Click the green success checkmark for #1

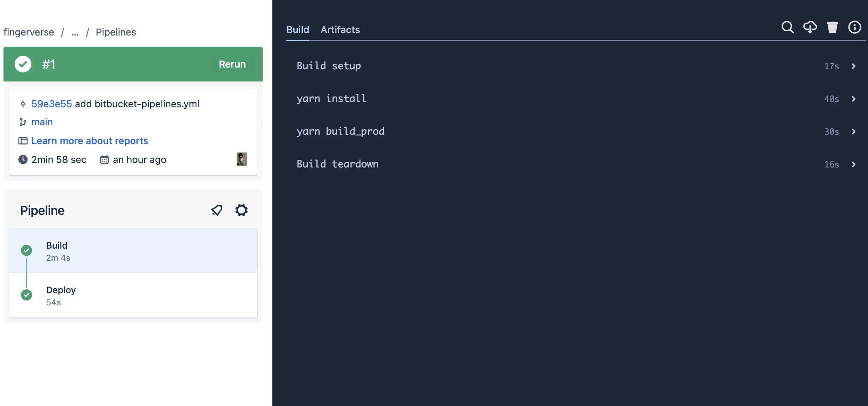[x=23, y=64]
